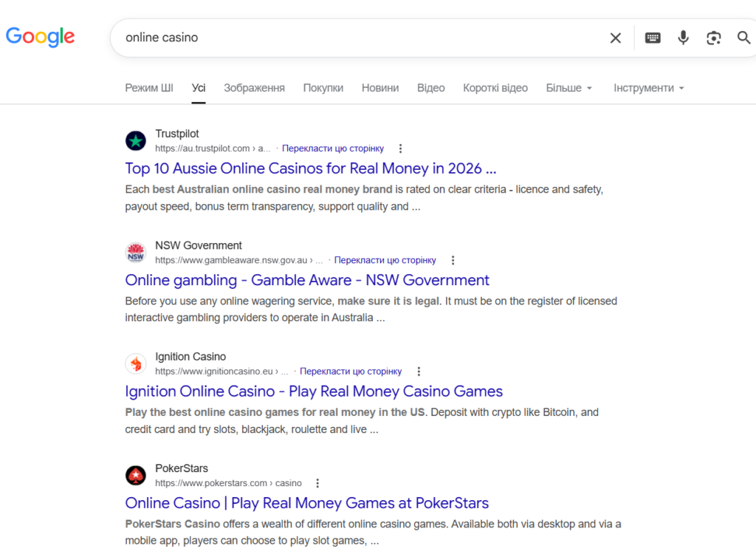
Task: Click the au.trustpilot.com URL text
Action: 213,148
